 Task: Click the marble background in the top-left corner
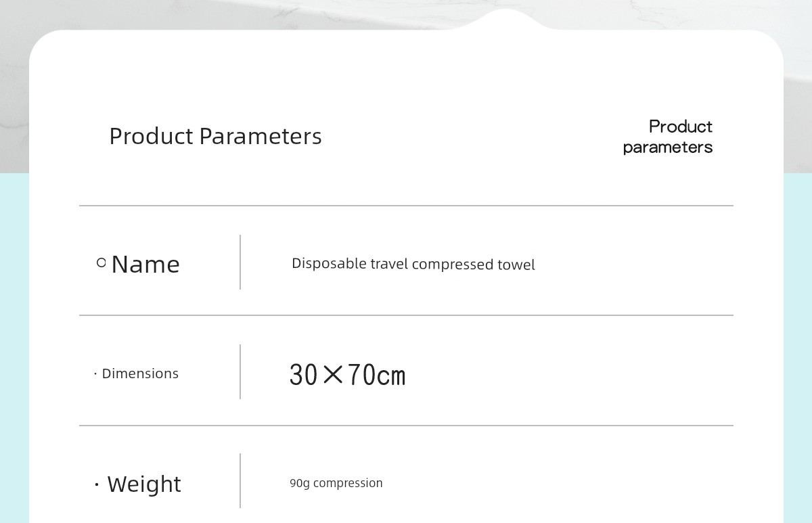tap(14, 14)
